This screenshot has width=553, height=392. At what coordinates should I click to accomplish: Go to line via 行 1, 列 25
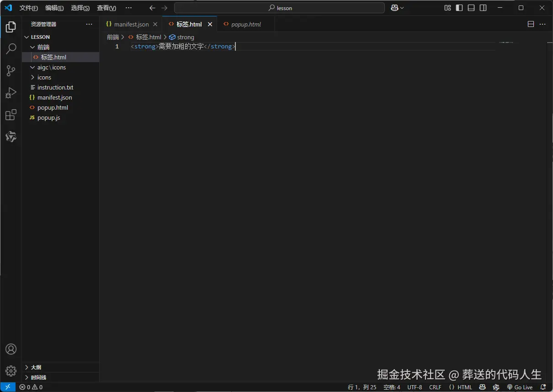click(362, 387)
